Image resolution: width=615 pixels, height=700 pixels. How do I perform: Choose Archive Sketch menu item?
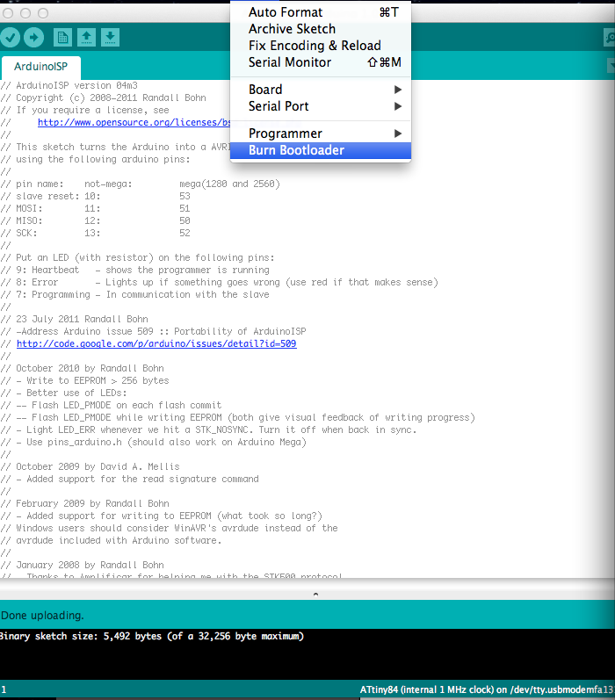pos(321,29)
